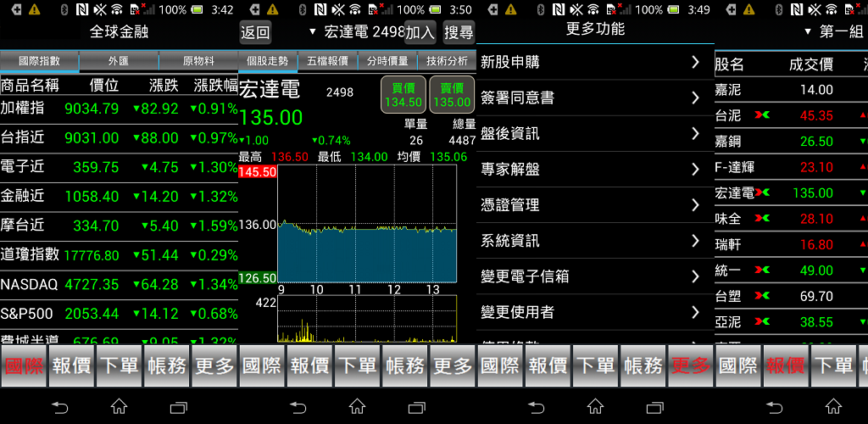Tap the warning triangle icon in 全球金融 status bar
This screenshot has height=424, width=868.
pyautogui.click(x=34, y=9)
